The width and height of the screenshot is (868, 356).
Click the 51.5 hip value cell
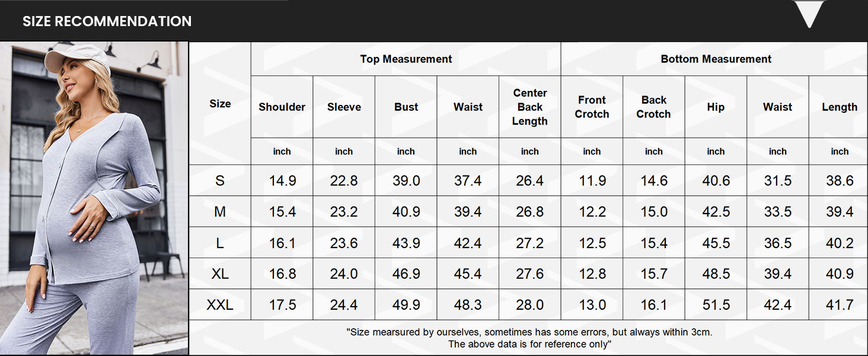coord(716,305)
